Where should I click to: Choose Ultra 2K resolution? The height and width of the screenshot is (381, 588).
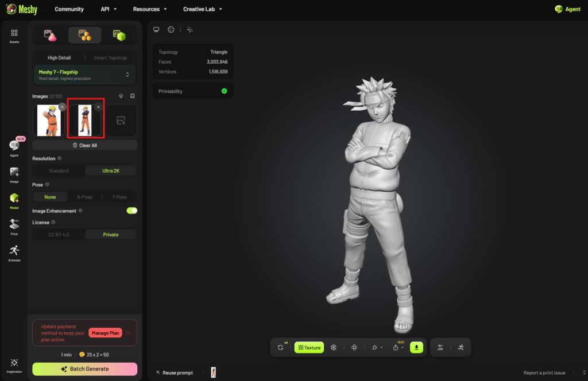coord(111,171)
